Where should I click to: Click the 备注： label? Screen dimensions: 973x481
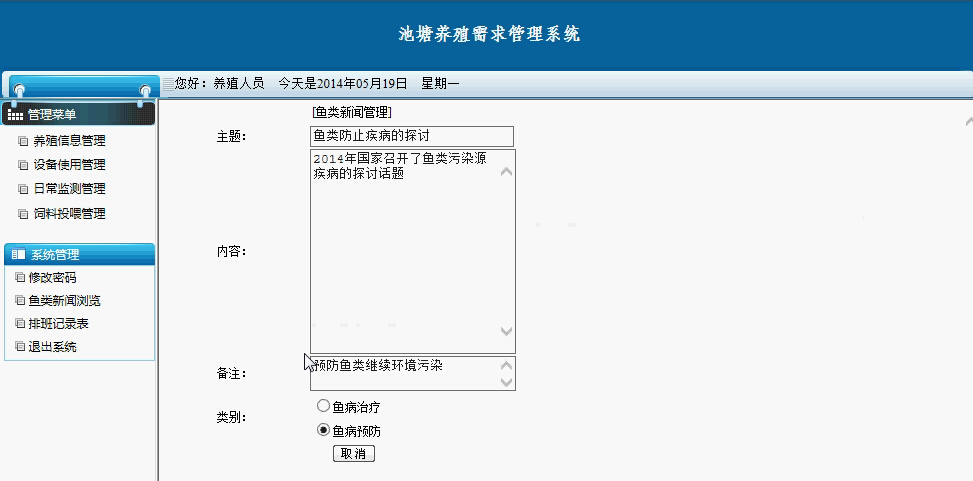(231, 374)
